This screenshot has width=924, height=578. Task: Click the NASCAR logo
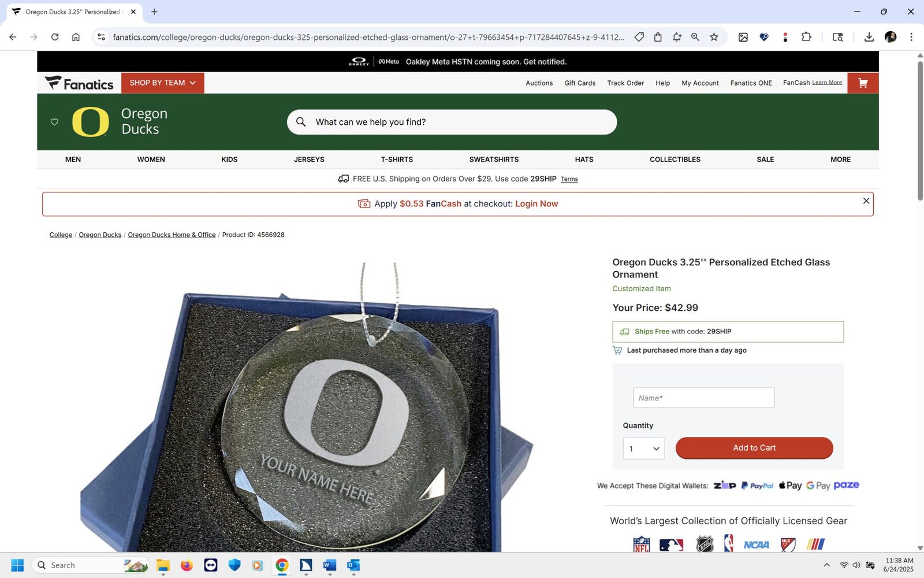click(816, 544)
